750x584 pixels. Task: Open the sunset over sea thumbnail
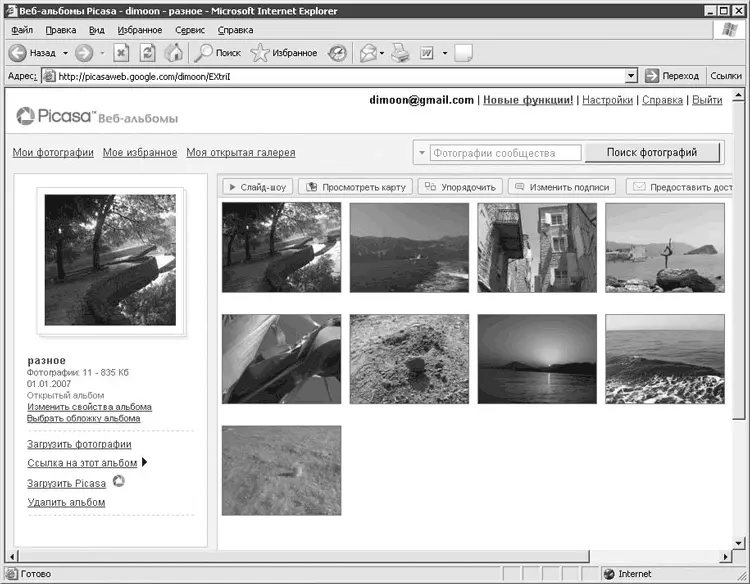(537, 359)
